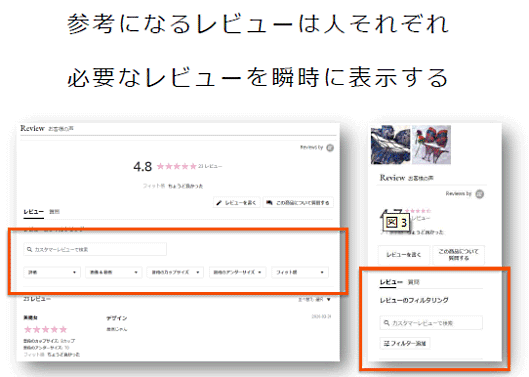Open the フィット感 filter dropdown
Image resolution: width=529 pixels, height=377 pixels.
point(300,272)
